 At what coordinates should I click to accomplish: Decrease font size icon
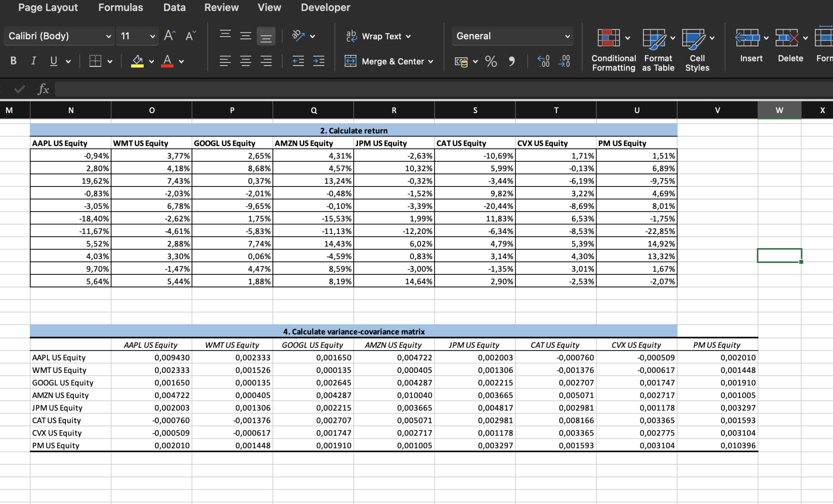tap(191, 36)
